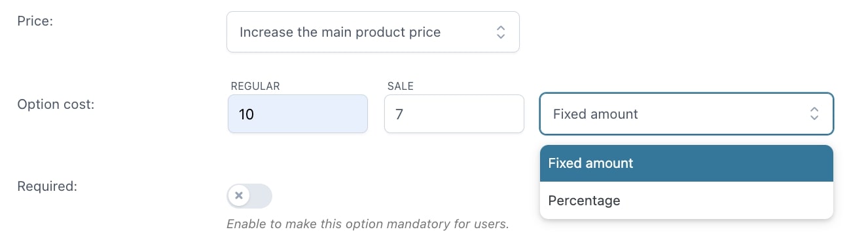Viewport: 868px width, 240px height.
Task: Click the SALE caption above the cost field
Action: click(x=401, y=86)
